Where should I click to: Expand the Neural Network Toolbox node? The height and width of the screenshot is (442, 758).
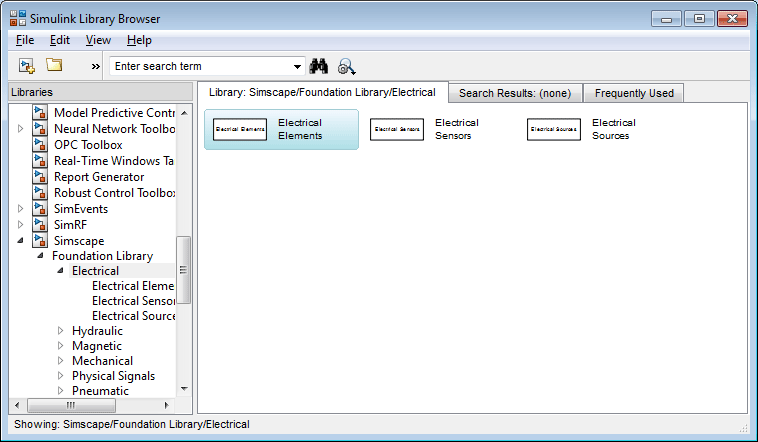(x=20, y=129)
